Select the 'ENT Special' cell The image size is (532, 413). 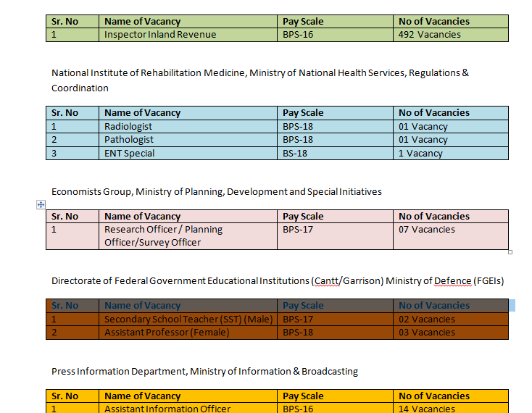point(188,154)
